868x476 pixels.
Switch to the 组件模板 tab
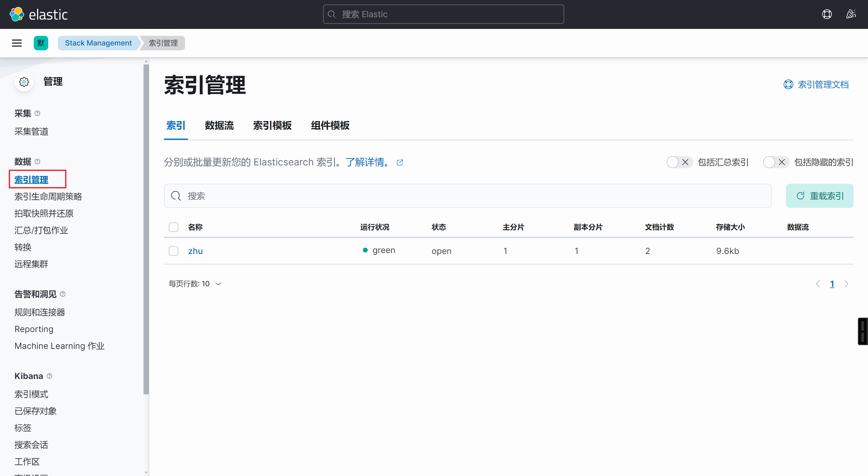pyautogui.click(x=330, y=126)
